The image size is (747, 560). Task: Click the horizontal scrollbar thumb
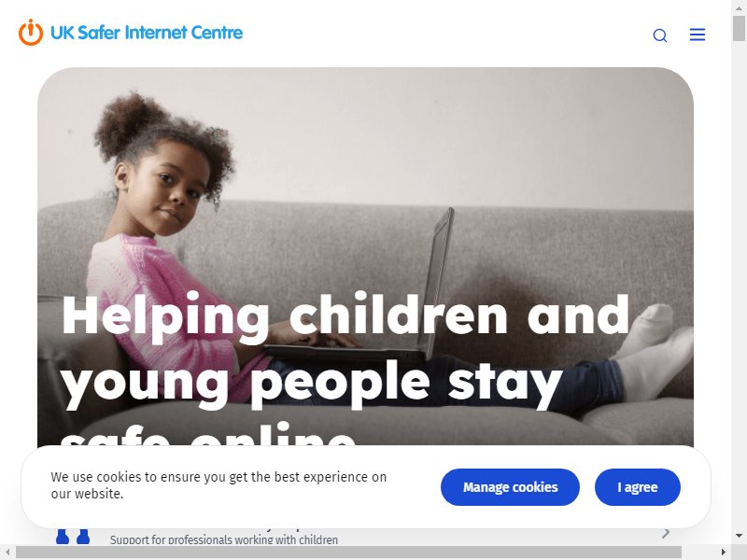point(348,553)
